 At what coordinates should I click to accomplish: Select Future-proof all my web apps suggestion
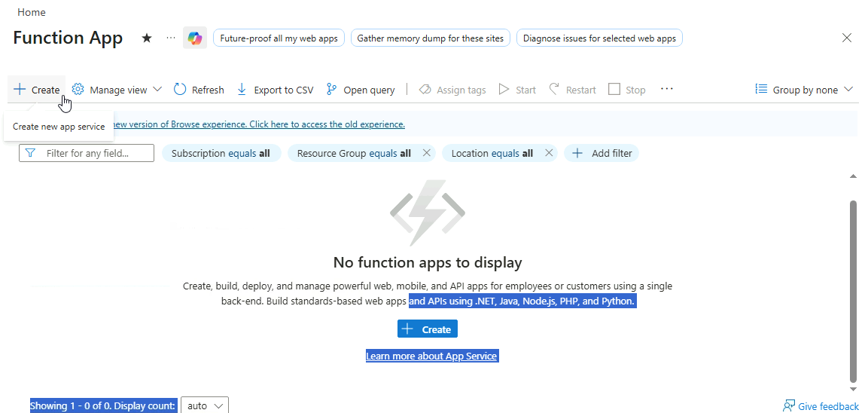[279, 38]
